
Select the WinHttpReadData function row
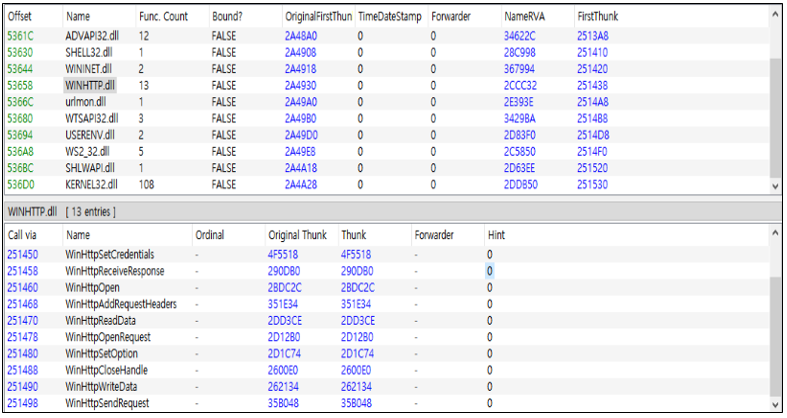tap(386, 321)
